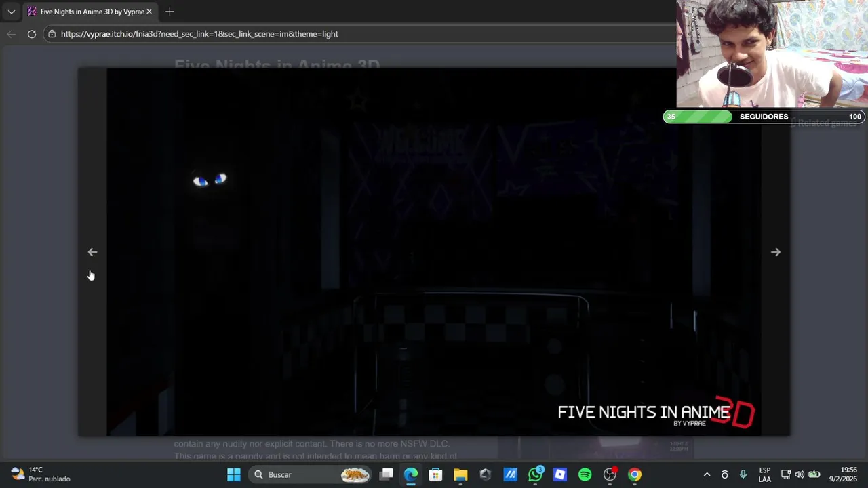Viewport: 868px width, 488px height.
Task: Open OBS Studio from the taskbar
Action: pyautogui.click(x=610, y=474)
